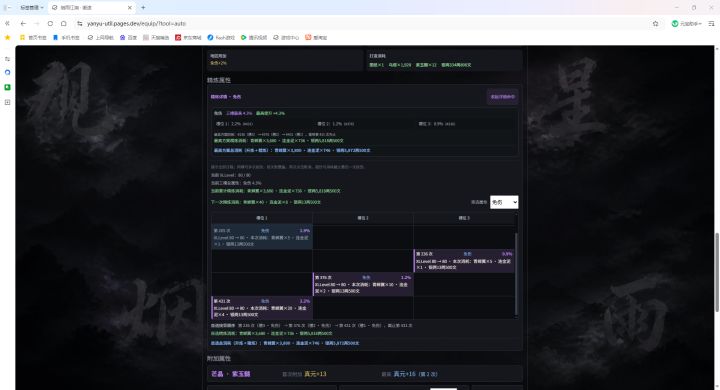Select the highlighted blue first-row cell
Screen dimensions: 720x390
(x=262, y=237)
